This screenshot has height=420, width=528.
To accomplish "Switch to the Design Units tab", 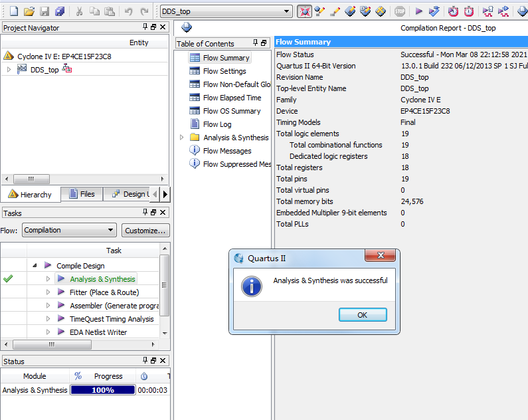I will (128, 194).
